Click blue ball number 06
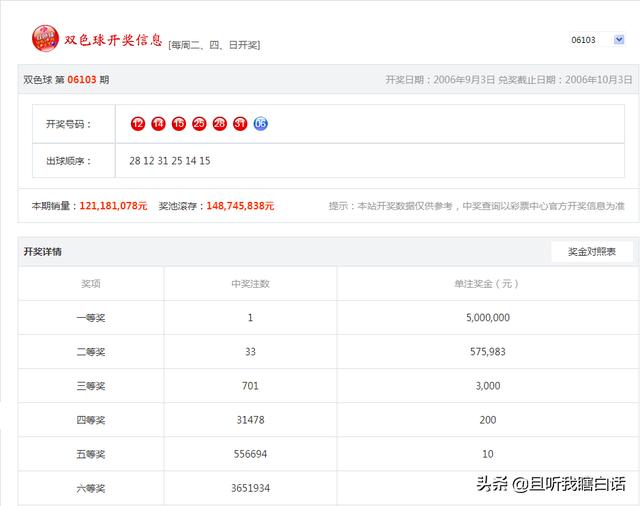Screen dimensions: 640x506 click(260, 123)
